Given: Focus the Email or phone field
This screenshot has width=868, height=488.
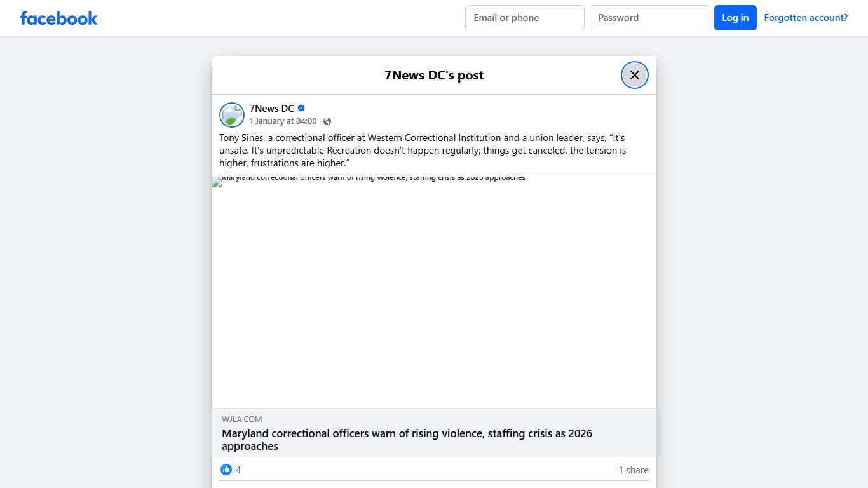Looking at the screenshot, I should click(x=524, y=18).
